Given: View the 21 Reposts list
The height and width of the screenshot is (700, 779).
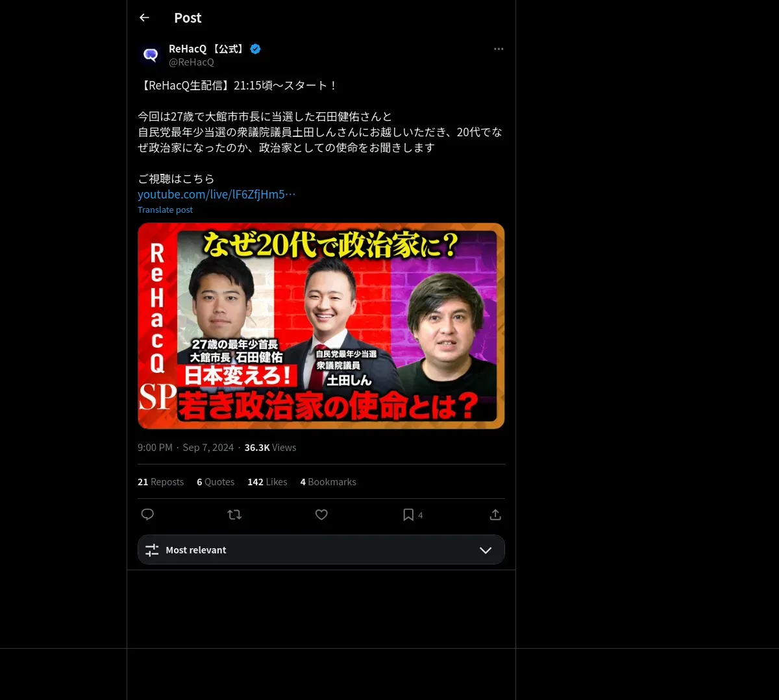Looking at the screenshot, I should click(160, 482).
